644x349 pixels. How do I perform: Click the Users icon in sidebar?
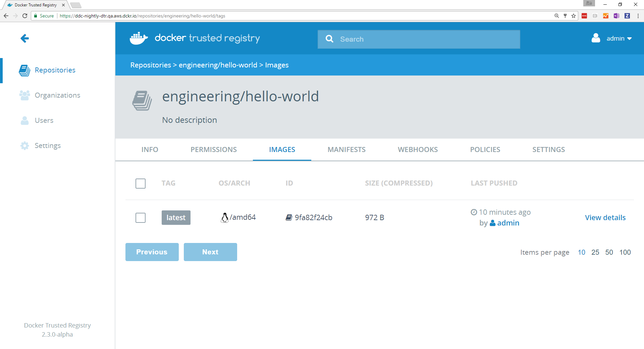tap(24, 120)
